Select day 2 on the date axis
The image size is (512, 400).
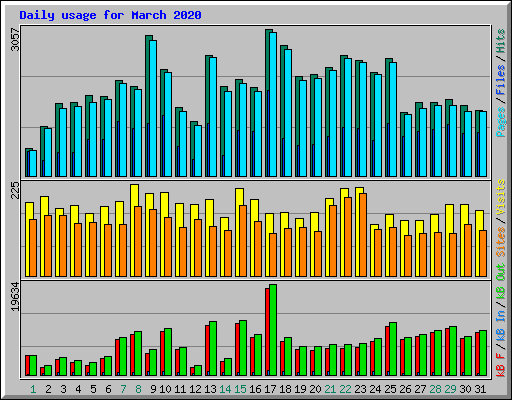(x=48, y=389)
